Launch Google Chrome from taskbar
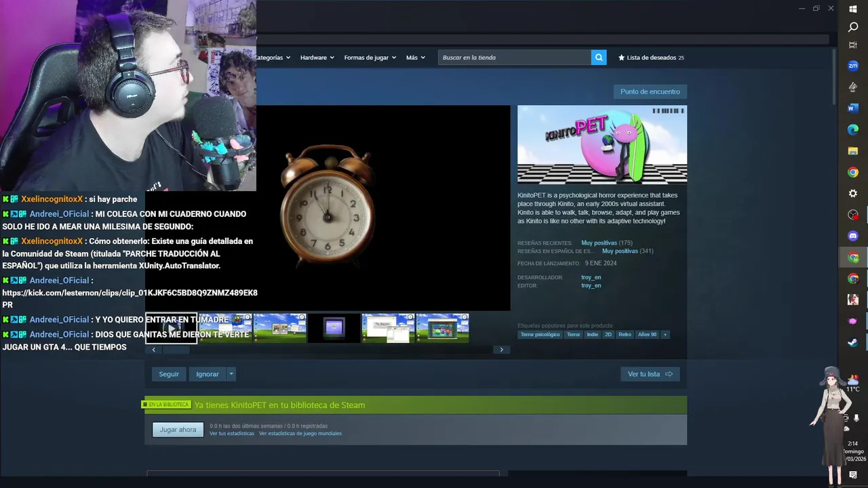The image size is (868, 488). 853,172
